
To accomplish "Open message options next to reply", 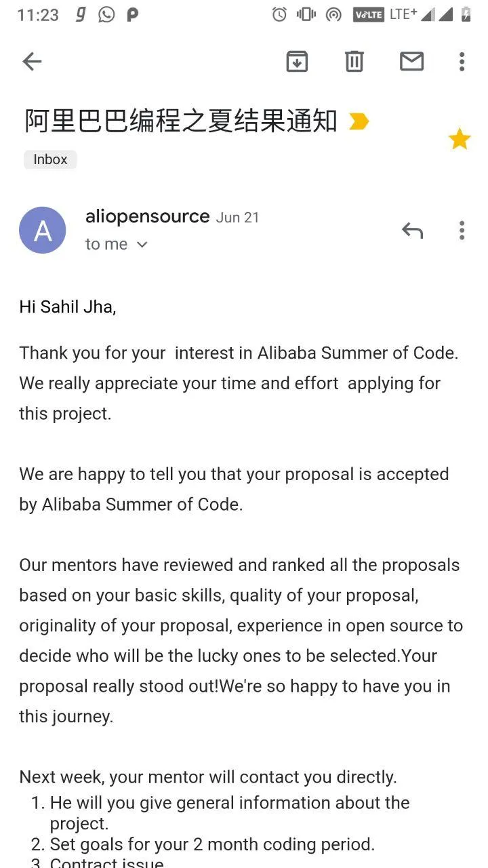I will coord(462,231).
